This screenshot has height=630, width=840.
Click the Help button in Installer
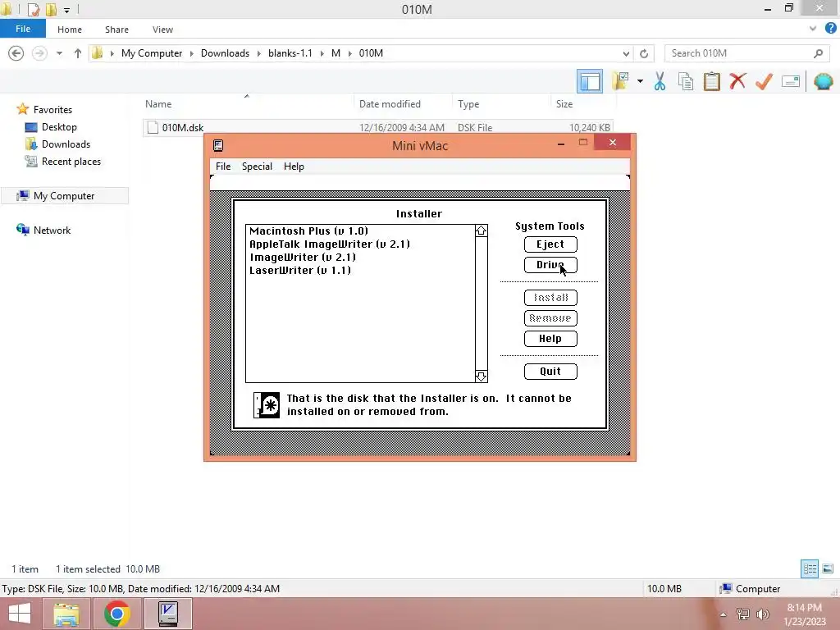tap(550, 339)
